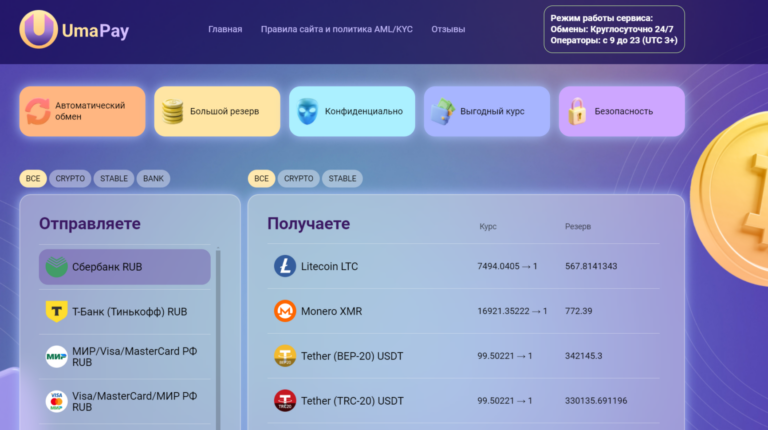Click the Сбербанк green logo icon

pyautogui.click(x=56, y=267)
